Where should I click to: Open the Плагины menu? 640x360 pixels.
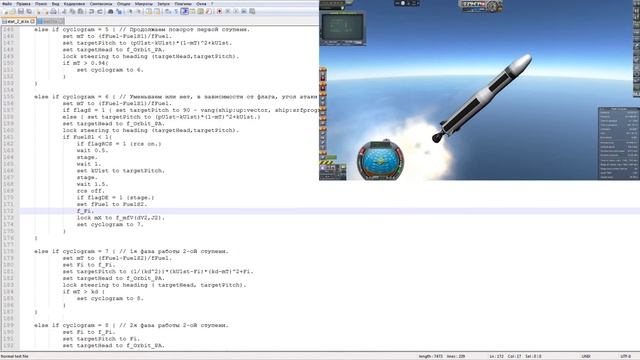(183, 4)
